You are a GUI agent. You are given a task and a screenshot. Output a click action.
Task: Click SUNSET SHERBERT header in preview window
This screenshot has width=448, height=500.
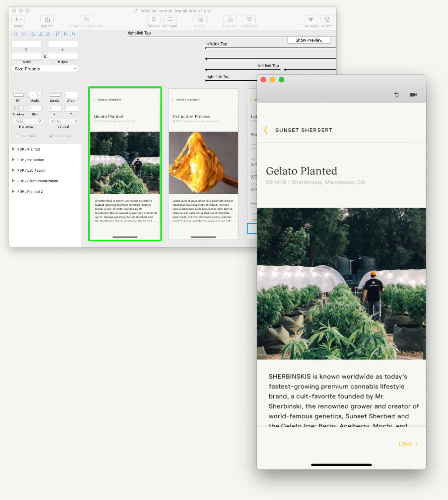click(304, 130)
